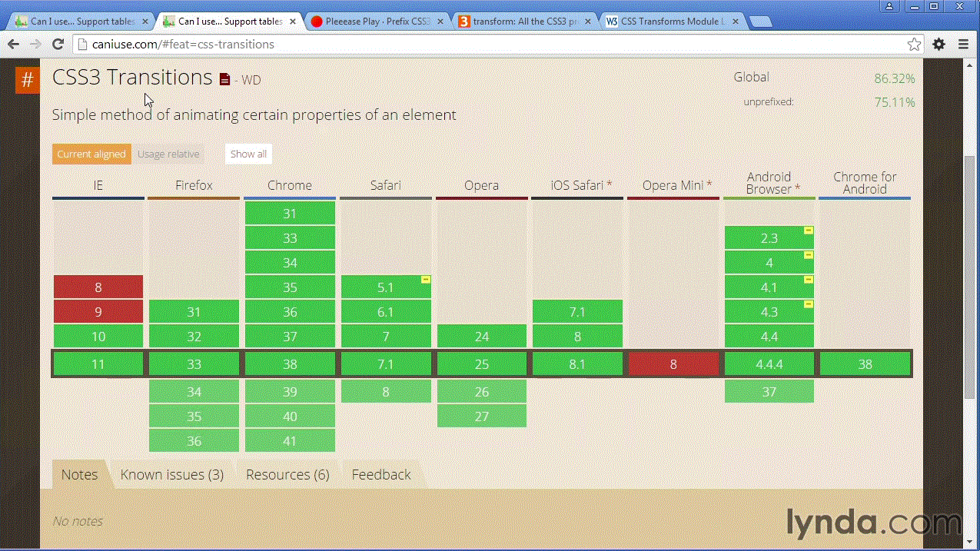Switch to first Can I use tab
The image size is (980, 551).
point(81,22)
